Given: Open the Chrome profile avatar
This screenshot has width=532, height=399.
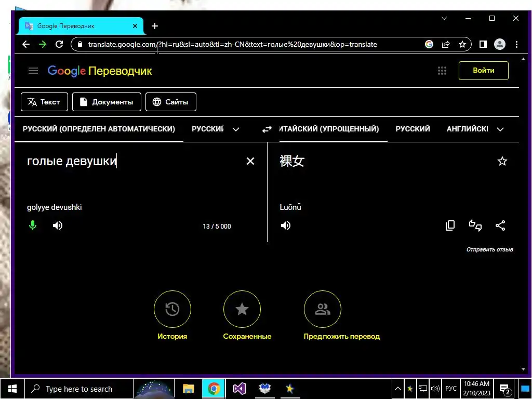Looking at the screenshot, I should pyautogui.click(x=499, y=44).
